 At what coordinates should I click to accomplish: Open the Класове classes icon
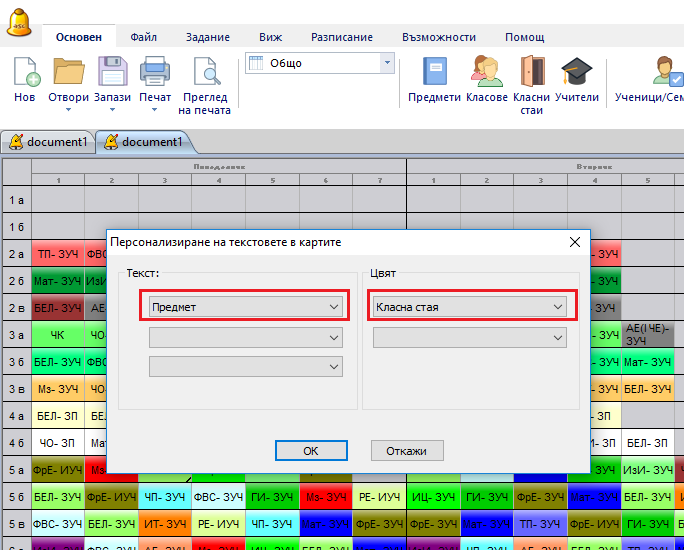click(x=487, y=72)
